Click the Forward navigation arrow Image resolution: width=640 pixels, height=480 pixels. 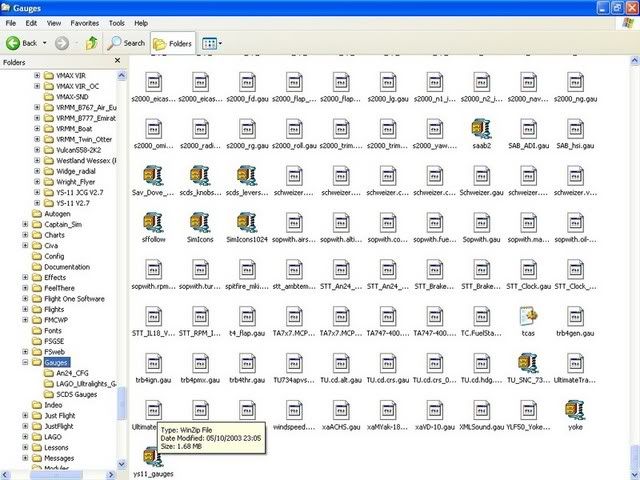coord(62,43)
